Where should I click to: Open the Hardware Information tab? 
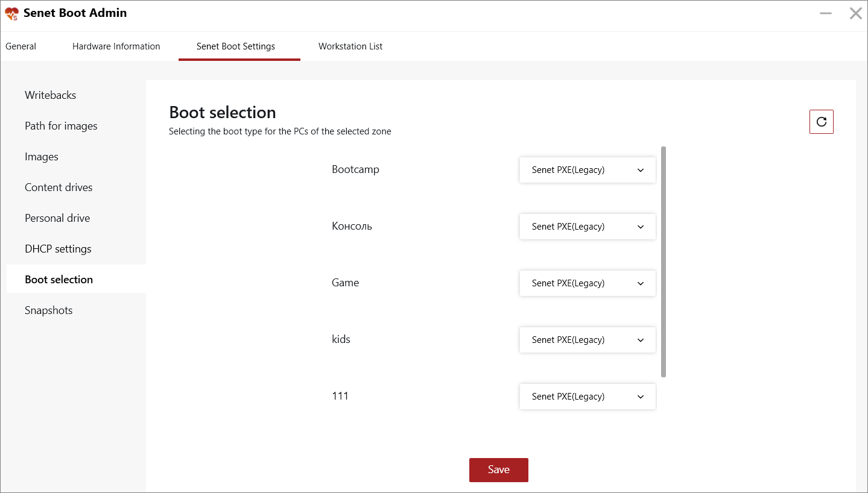(116, 46)
